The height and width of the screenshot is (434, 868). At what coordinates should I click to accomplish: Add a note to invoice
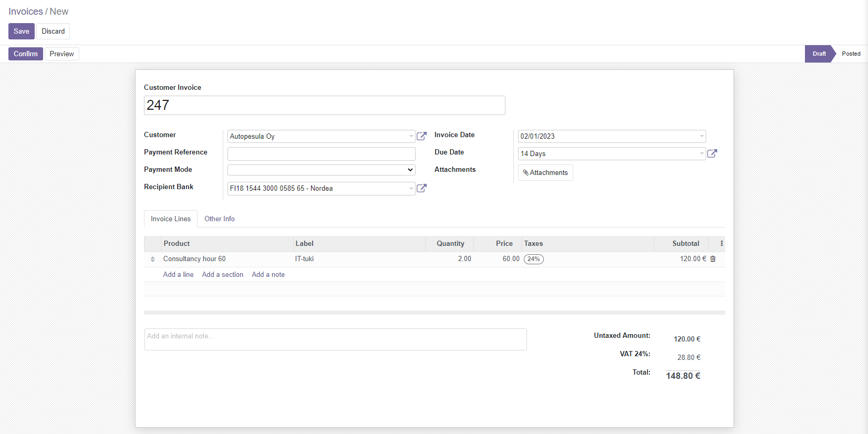[268, 274]
